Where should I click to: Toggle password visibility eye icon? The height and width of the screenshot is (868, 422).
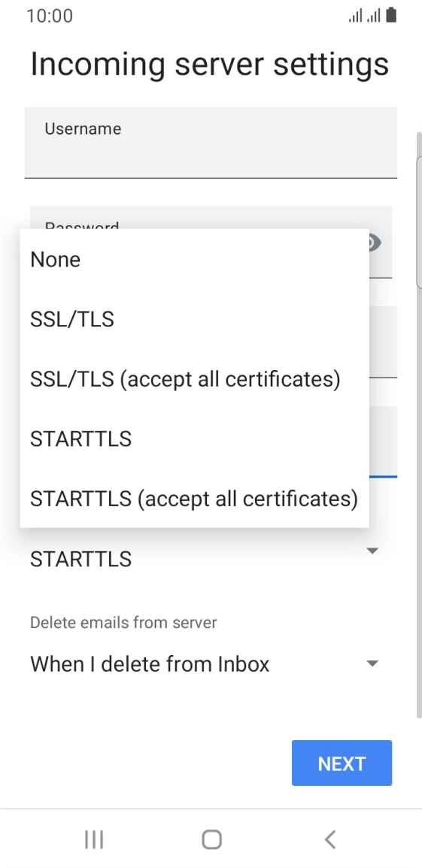(x=375, y=242)
